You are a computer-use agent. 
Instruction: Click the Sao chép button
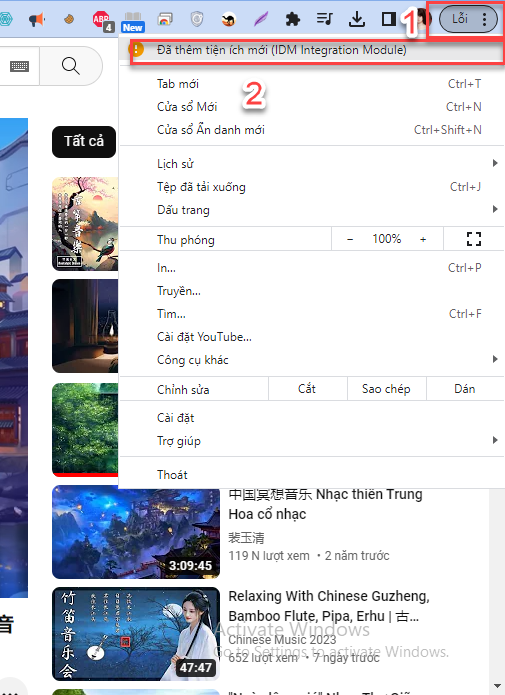click(x=386, y=389)
